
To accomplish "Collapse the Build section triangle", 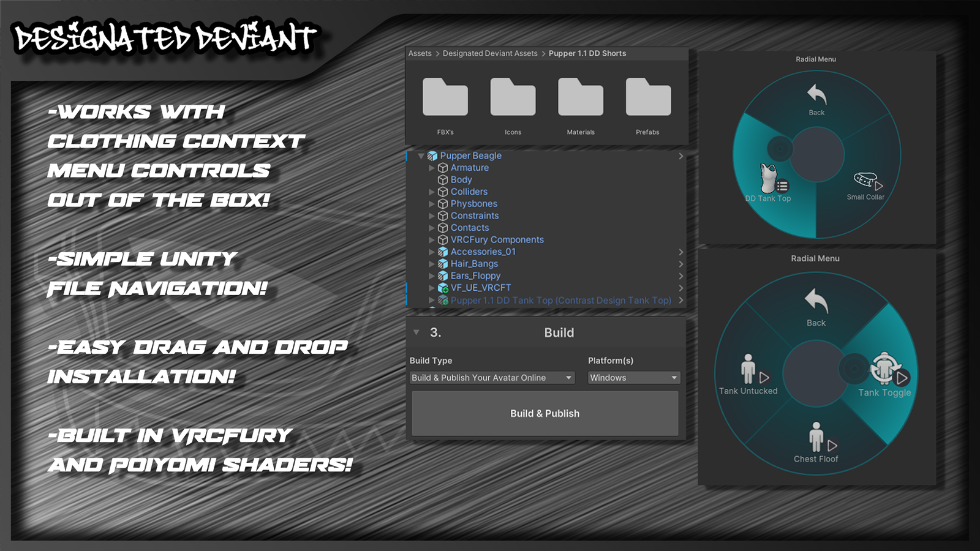I will (417, 332).
